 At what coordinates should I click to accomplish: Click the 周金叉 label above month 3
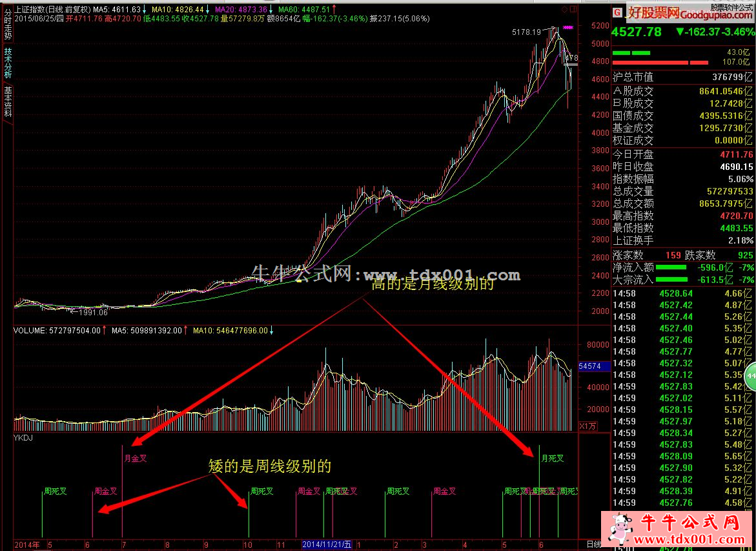pyautogui.click(x=444, y=491)
